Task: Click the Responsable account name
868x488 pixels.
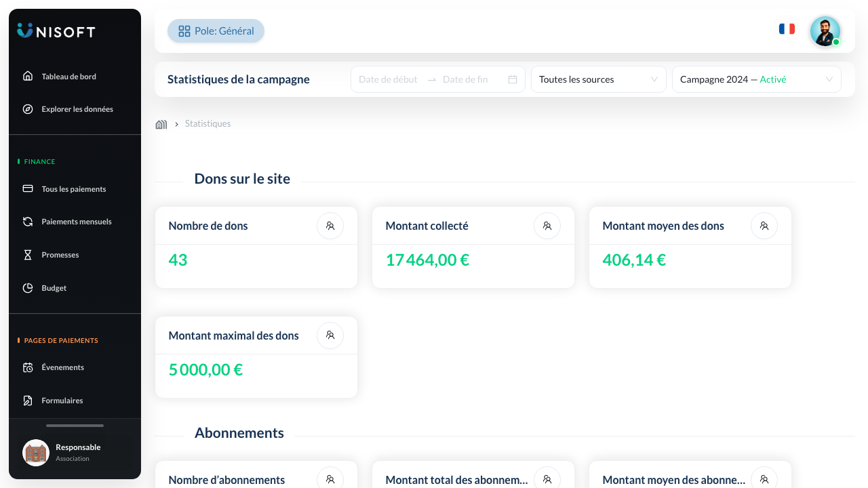Action: coord(78,447)
